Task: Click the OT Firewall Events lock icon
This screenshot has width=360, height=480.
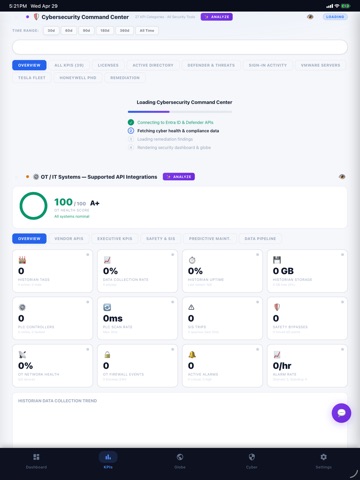Action: (x=107, y=355)
